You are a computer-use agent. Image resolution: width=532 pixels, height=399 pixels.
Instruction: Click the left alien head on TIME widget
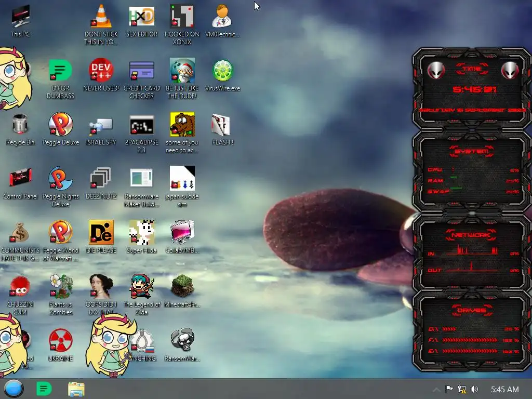[x=436, y=70]
